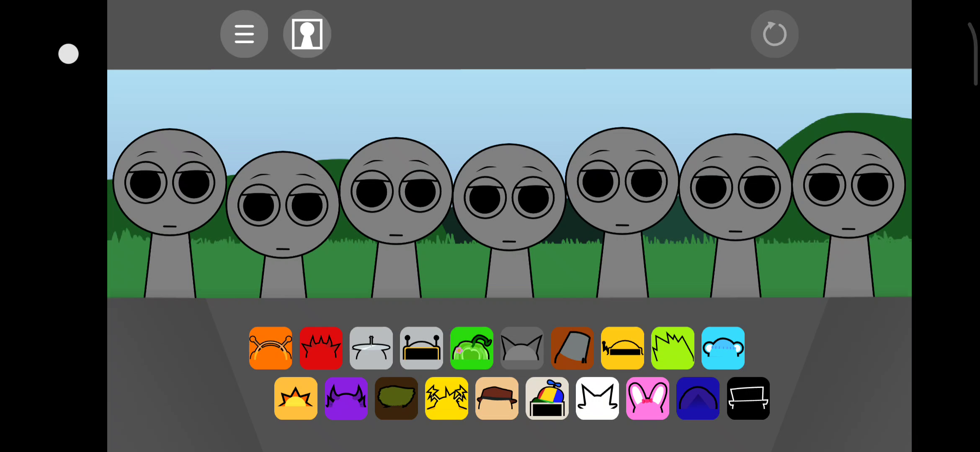Choose the brown fedora hat icon

coord(497,398)
